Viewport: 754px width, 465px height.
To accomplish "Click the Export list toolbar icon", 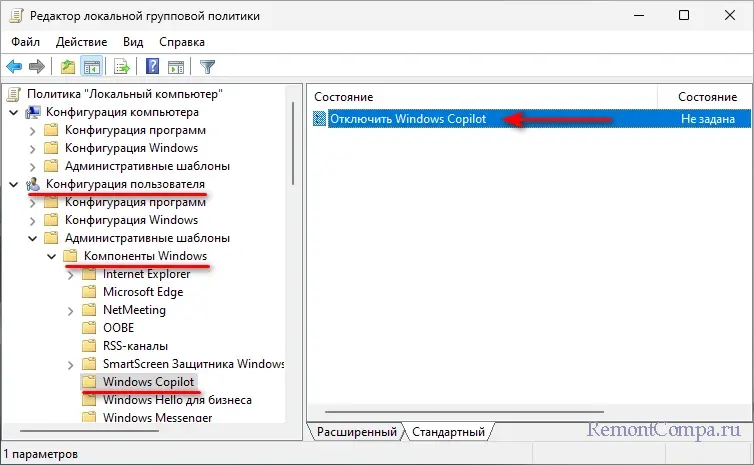I will [122, 67].
